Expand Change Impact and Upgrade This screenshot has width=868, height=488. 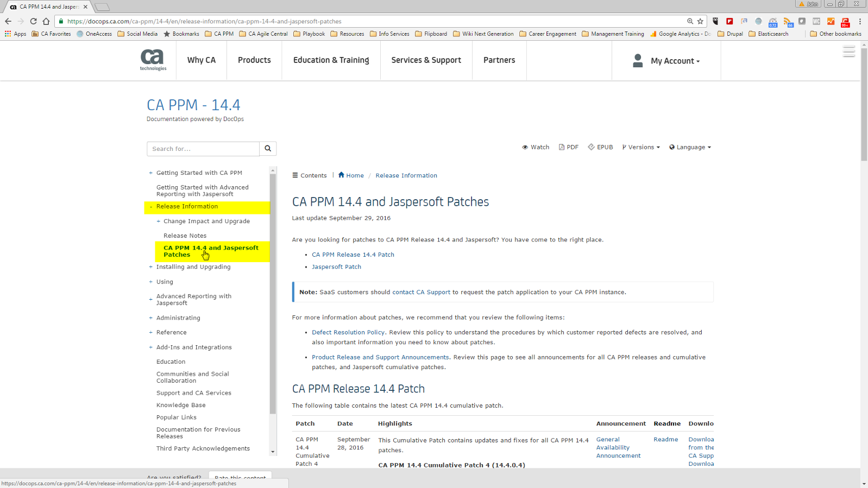coord(159,221)
